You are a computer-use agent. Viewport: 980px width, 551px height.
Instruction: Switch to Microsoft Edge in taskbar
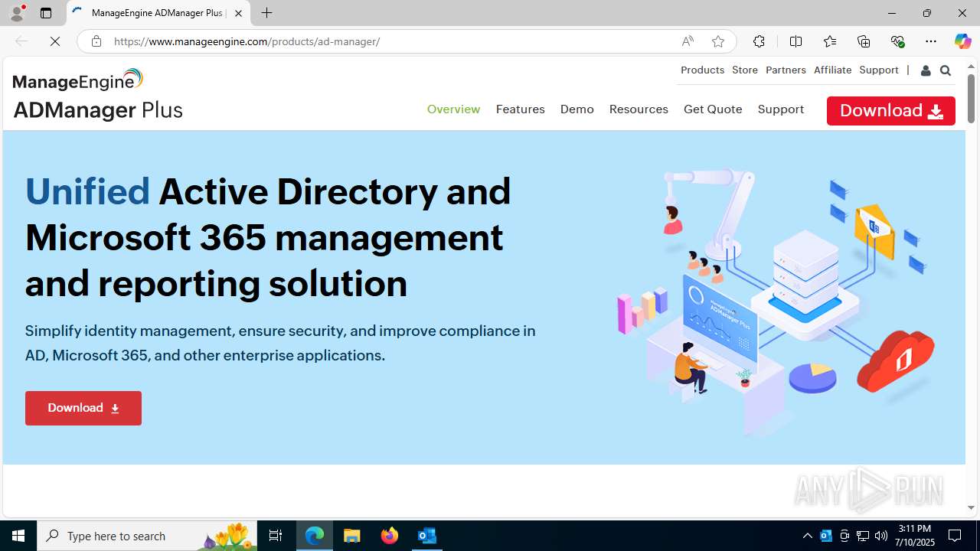[315, 536]
